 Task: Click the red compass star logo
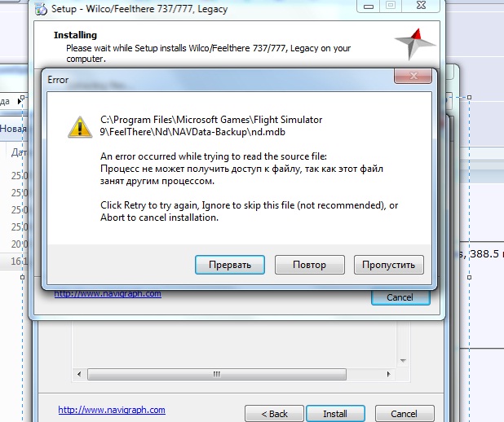(414, 44)
